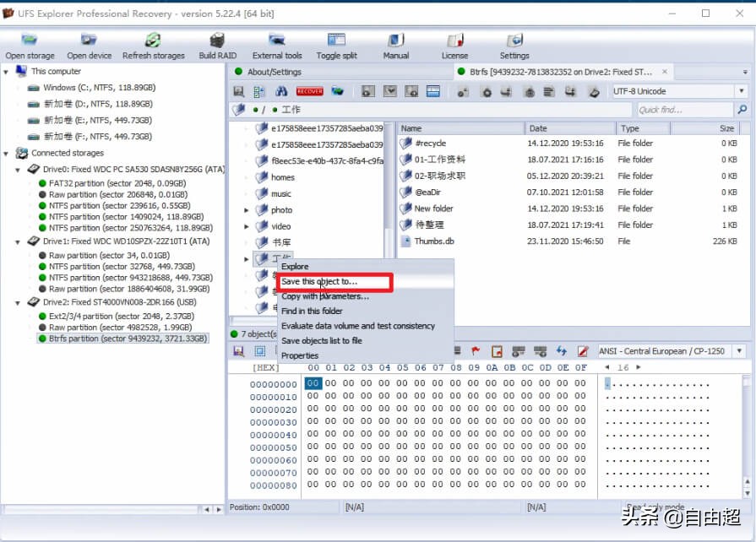Viewport: 756px width, 542px height.
Task: Click the save icon in hex viewer toolbar
Action: pos(239,351)
